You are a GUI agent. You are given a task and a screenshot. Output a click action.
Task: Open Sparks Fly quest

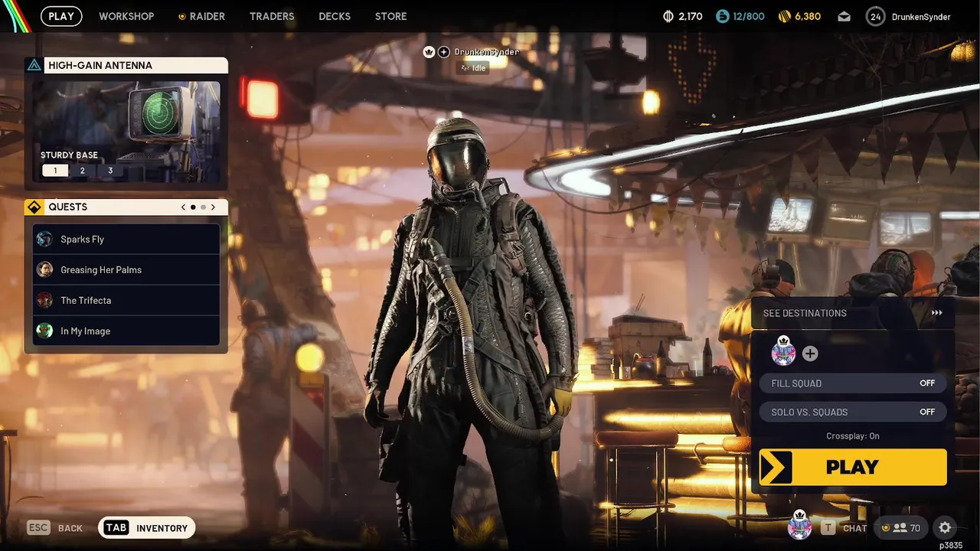[x=126, y=239]
